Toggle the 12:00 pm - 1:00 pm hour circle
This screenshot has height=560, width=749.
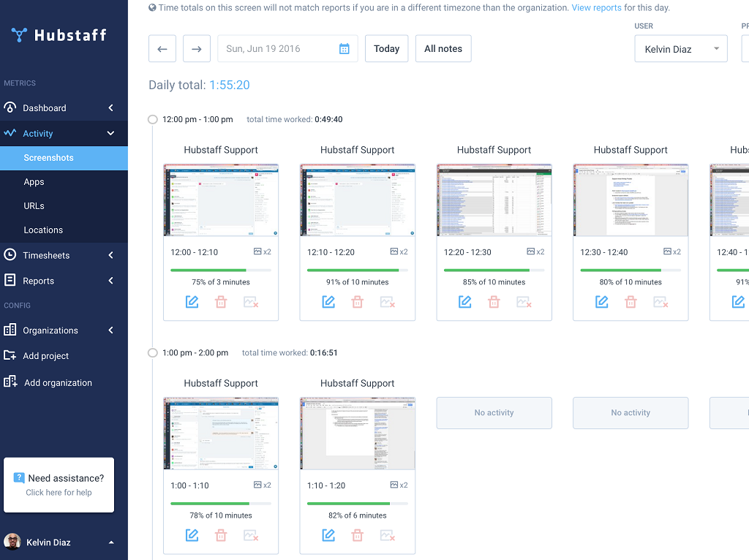click(x=153, y=119)
